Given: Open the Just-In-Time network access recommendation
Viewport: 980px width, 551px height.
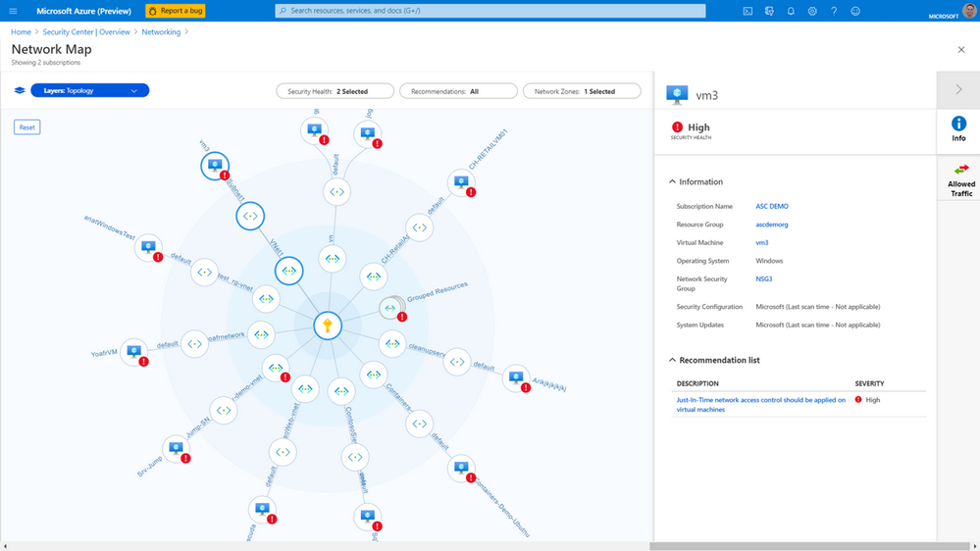Looking at the screenshot, I should pos(760,405).
